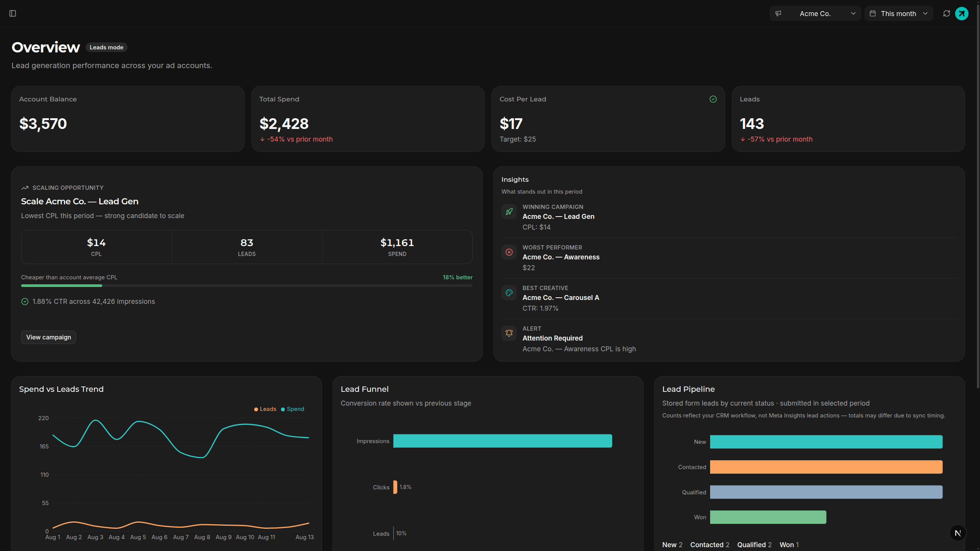Open the This month date range dropdown
Screen dimensions: 980x551
898,13
